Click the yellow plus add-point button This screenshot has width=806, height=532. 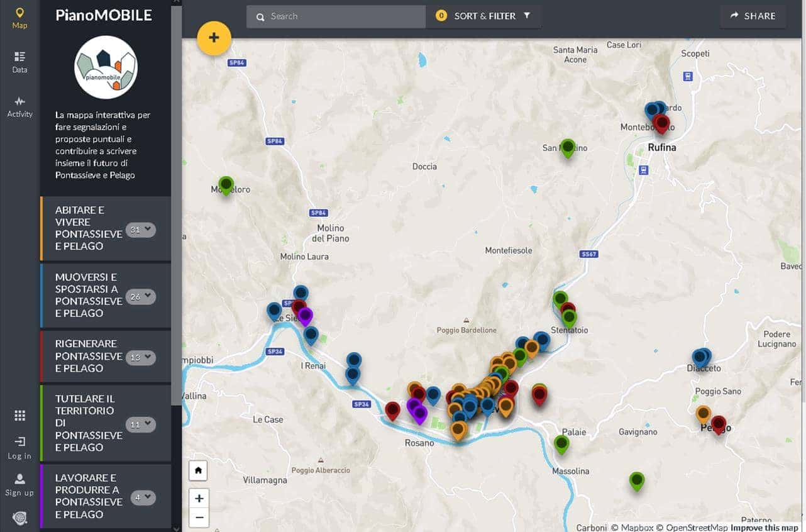(214, 38)
